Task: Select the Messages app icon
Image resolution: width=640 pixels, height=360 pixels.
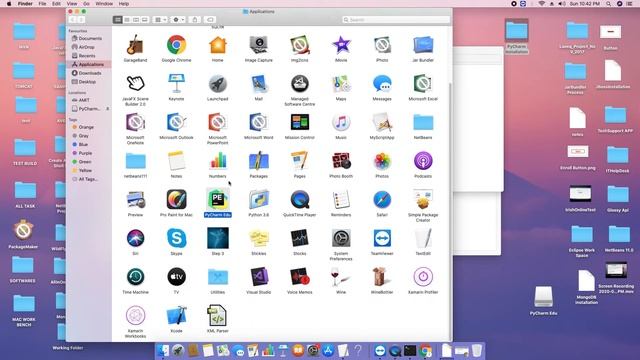Action: [x=382, y=84]
